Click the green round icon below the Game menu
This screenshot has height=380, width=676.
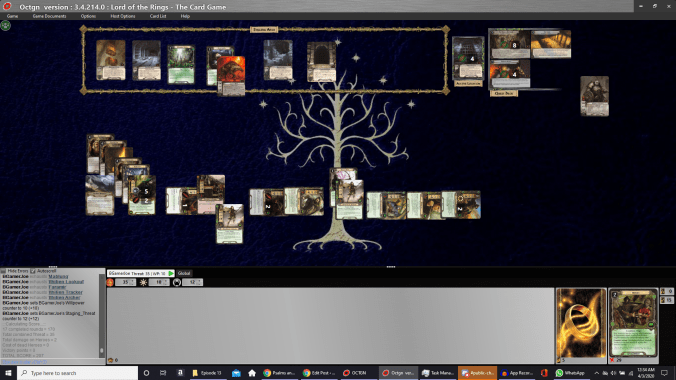coord(5,25)
